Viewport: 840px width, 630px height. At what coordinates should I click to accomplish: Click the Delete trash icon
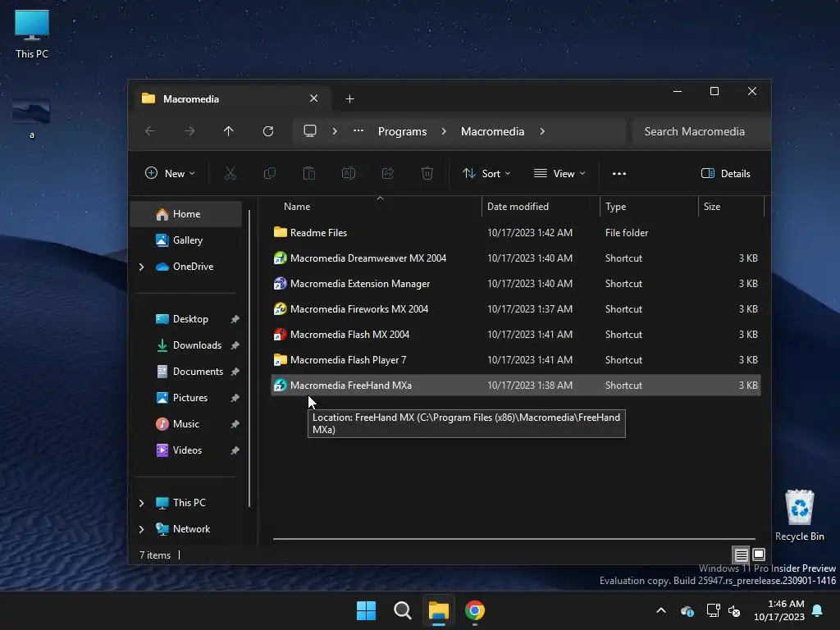[427, 173]
